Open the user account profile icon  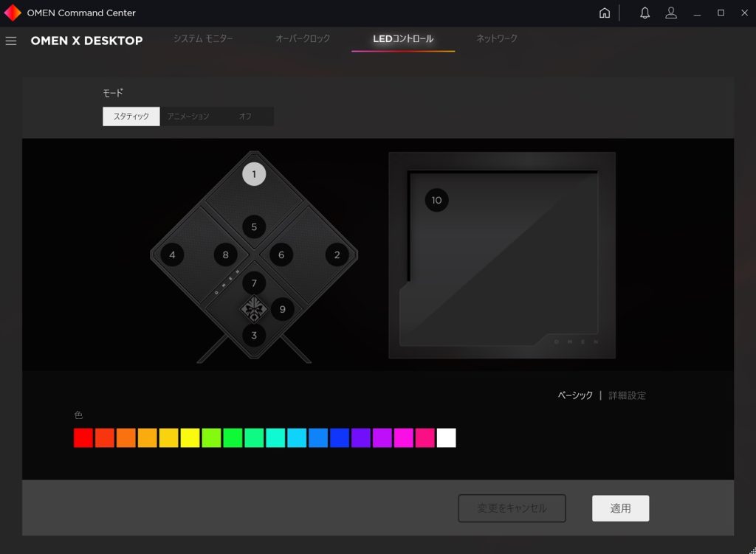click(x=671, y=13)
